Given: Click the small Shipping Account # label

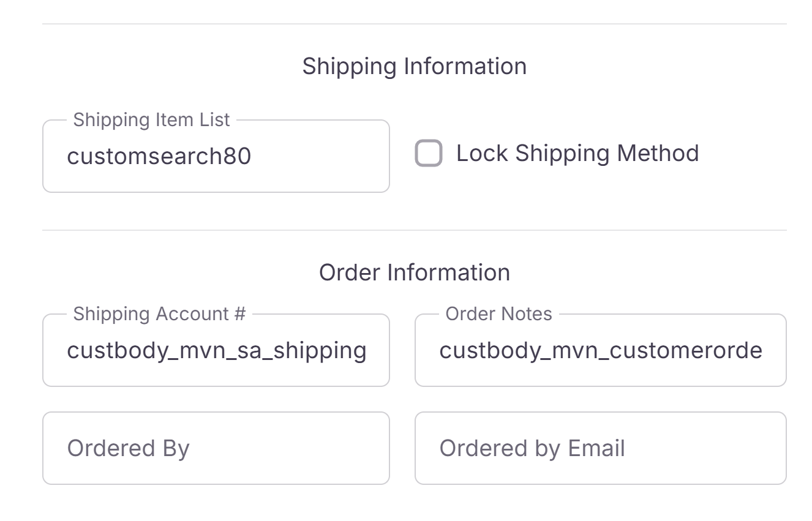Looking at the screenshot, I should pos(159,314).
